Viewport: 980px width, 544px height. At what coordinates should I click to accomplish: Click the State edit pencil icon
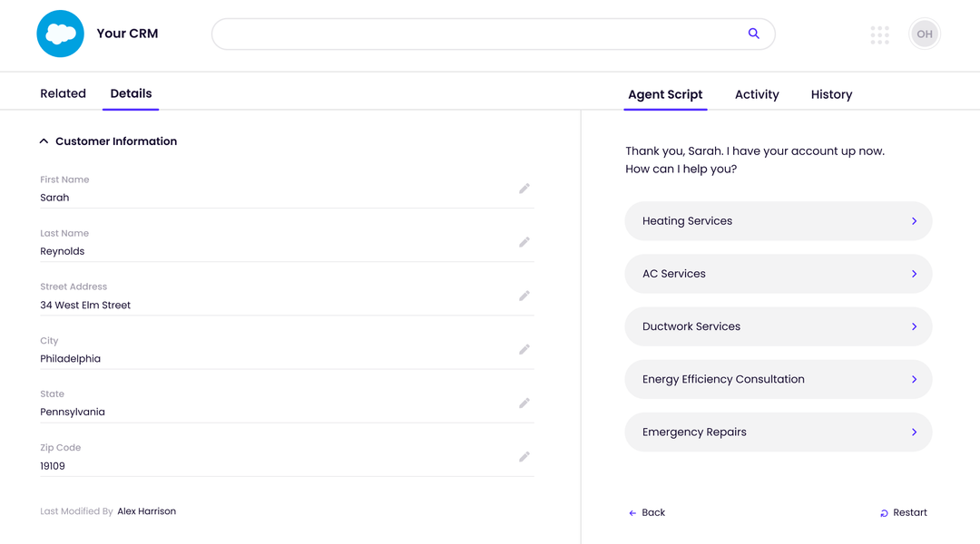(x=524, y=403)
